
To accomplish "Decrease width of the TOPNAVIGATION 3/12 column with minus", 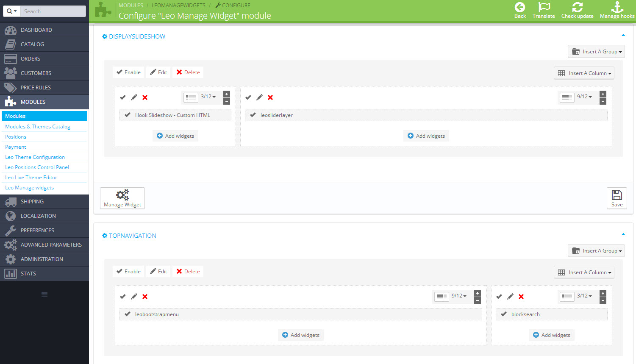I will pos(603,300).
